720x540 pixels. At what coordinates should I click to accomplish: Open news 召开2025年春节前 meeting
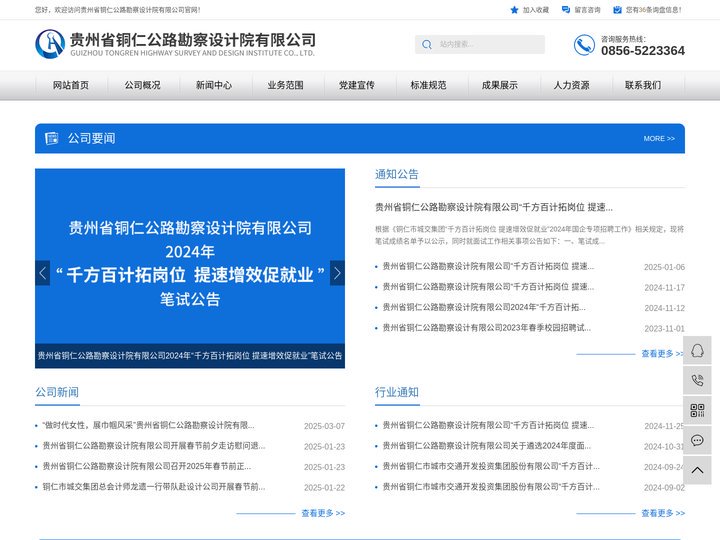pyautogui.click(x=146, y=467)
